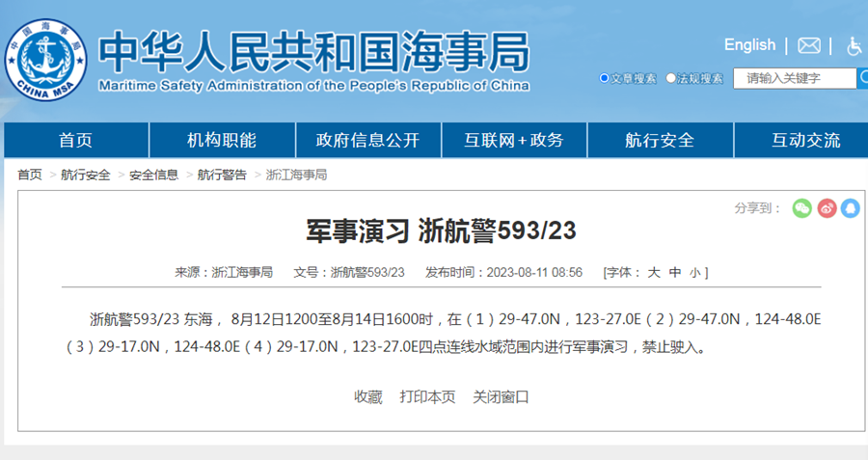Click the keyword search input field

tap(794, 78)
